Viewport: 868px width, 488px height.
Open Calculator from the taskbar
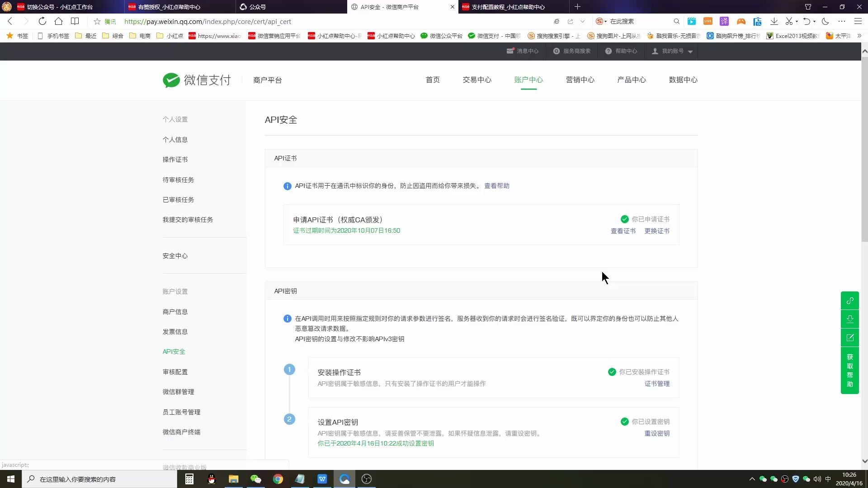point(189,479)
